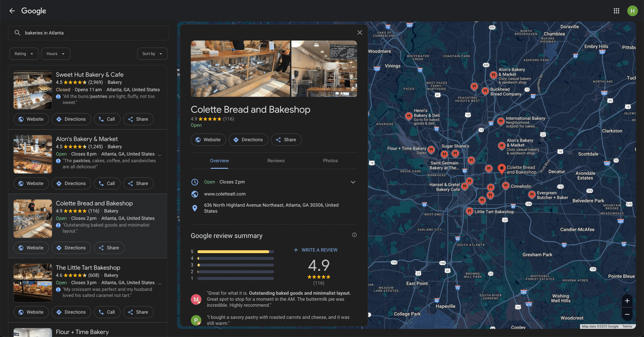Get Directions for Colette in results list
644x337 pixels.
(x=71, y=248)
